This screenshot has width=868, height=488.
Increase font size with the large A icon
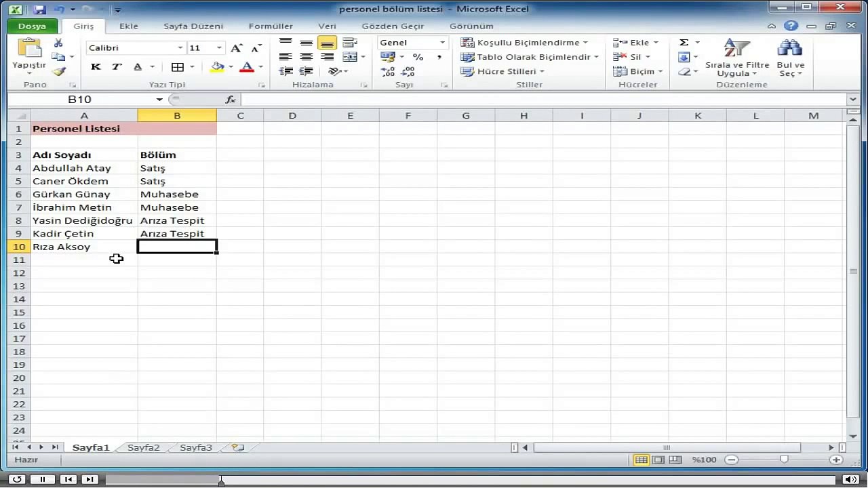pos(236,48)
